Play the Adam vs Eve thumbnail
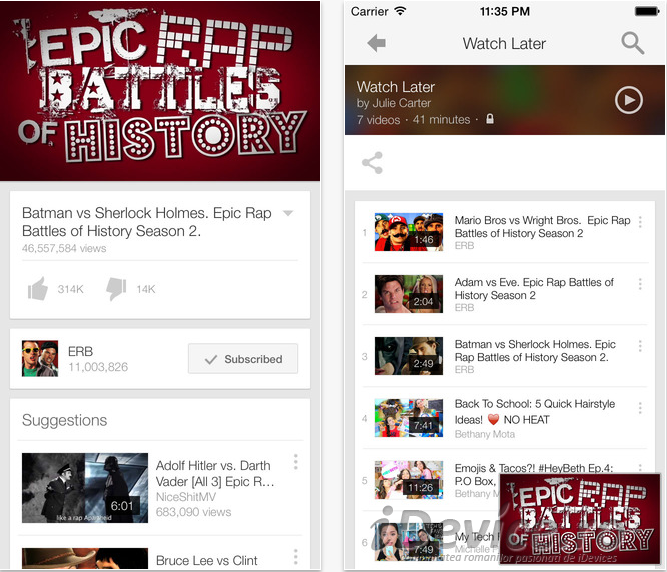This screenshot has width=667, height=572. click(x=409, y=294)
